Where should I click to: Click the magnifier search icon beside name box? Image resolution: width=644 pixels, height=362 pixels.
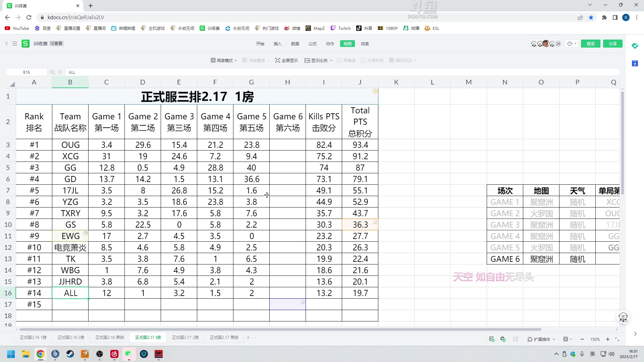52,72
